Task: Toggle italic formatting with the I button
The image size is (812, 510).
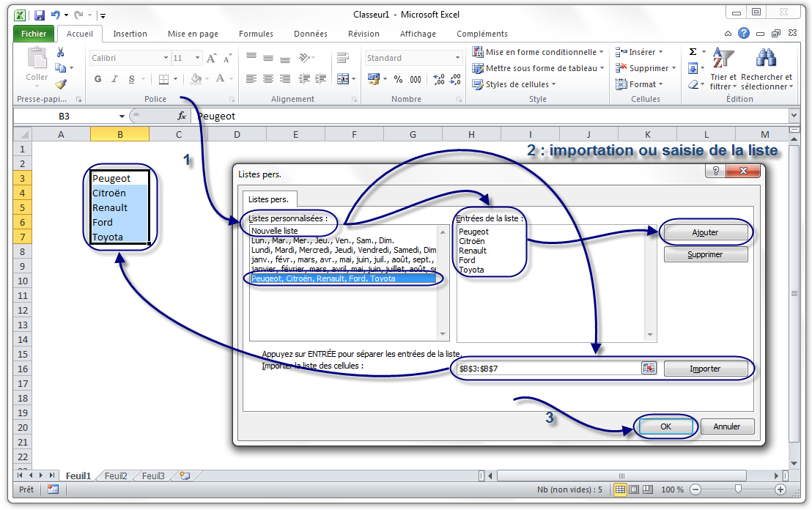Action: tap(115, 79)
